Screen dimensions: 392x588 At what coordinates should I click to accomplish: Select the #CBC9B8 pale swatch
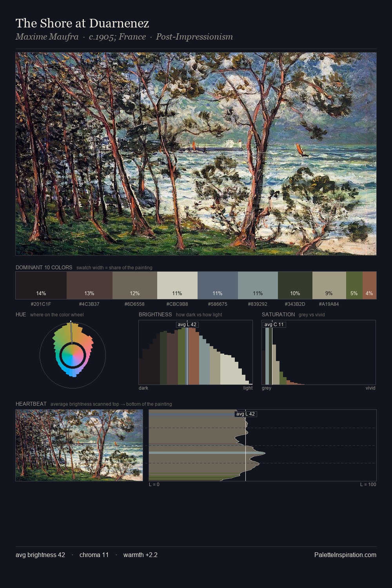(x=177, y=285)
